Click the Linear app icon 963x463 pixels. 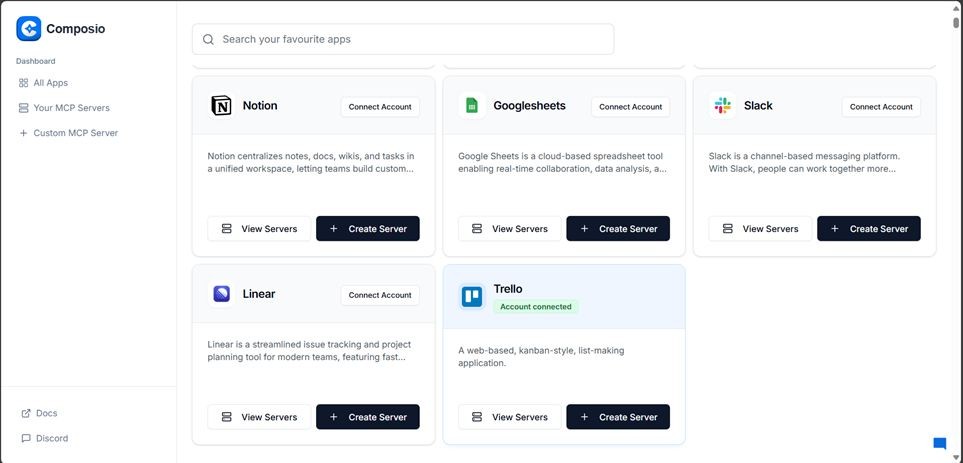point(221,294)
